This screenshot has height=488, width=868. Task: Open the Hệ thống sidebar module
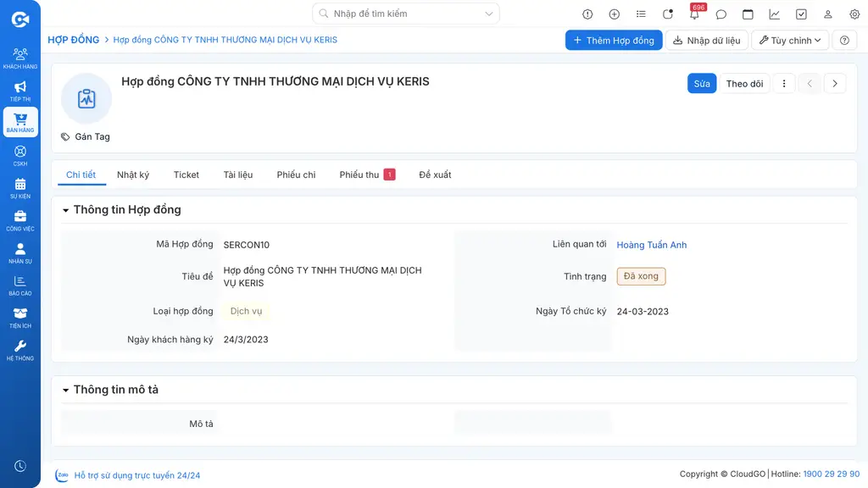click(20, 350)
